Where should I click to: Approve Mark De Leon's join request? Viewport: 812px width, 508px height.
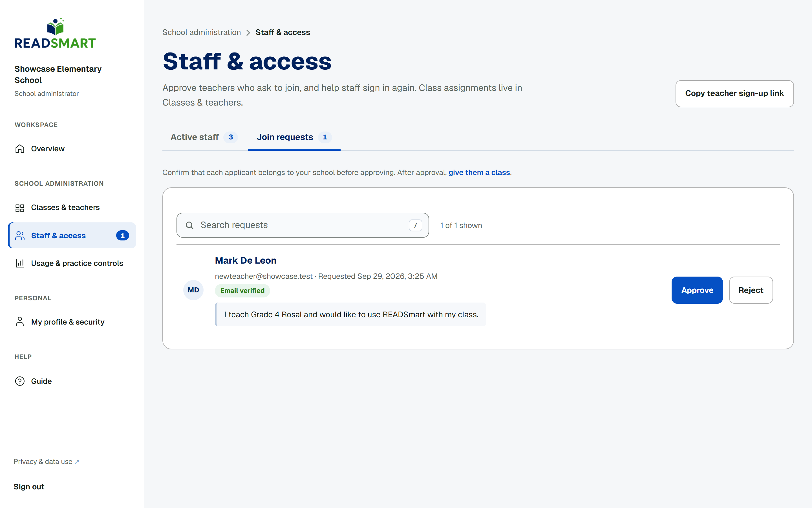[x=697, y=290]
